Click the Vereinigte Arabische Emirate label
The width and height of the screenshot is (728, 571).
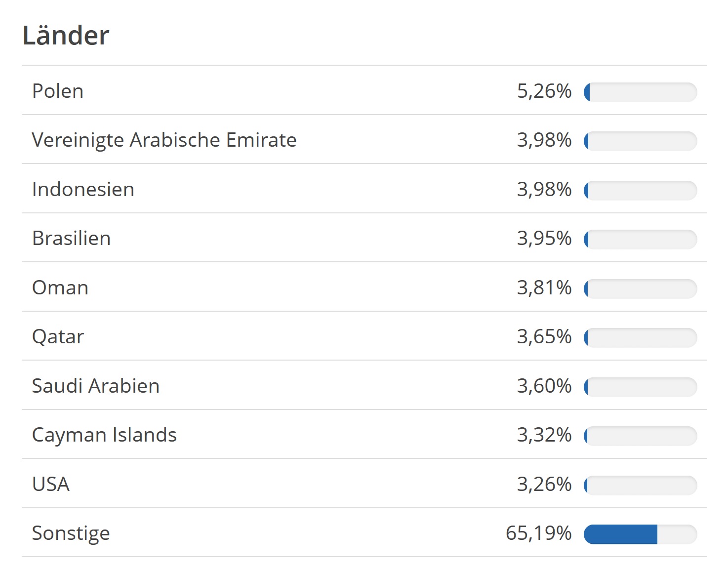click(164, 140)
